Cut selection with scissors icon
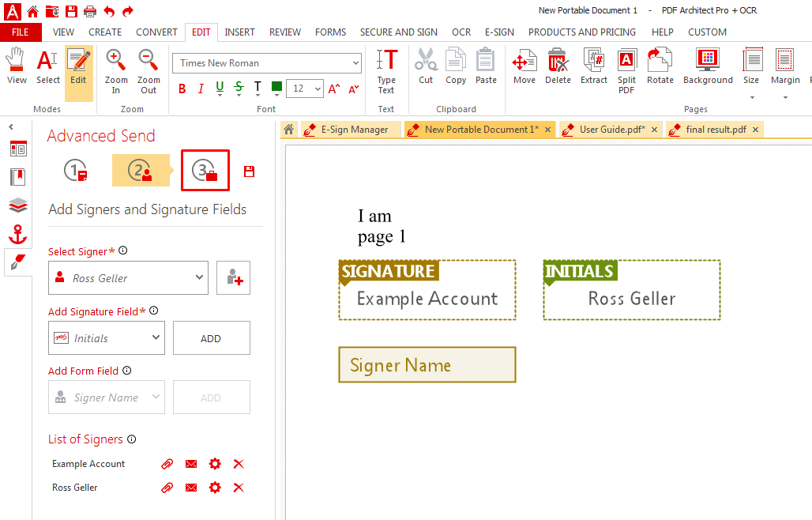The height and width of the screenshot is (520, 812). [426, 66]
